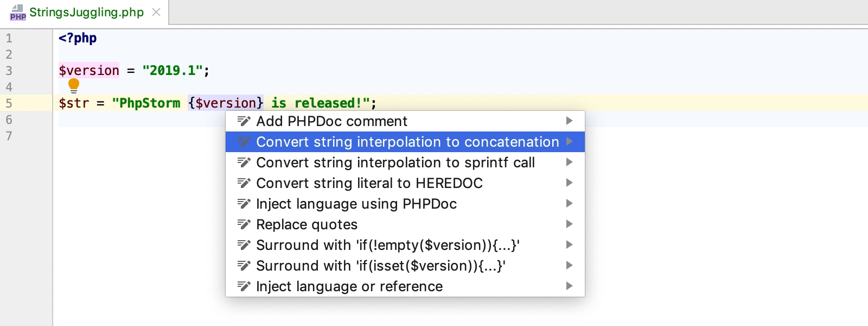Choose Surround with if(isset($version))
The height and width of the screenshot is (326, 868).
coord(405,266)
